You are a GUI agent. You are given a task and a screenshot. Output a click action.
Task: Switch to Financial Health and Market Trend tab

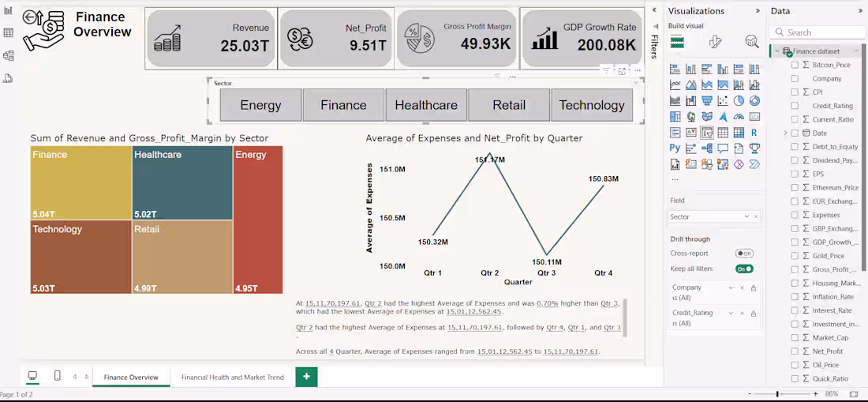click(233, 377)
